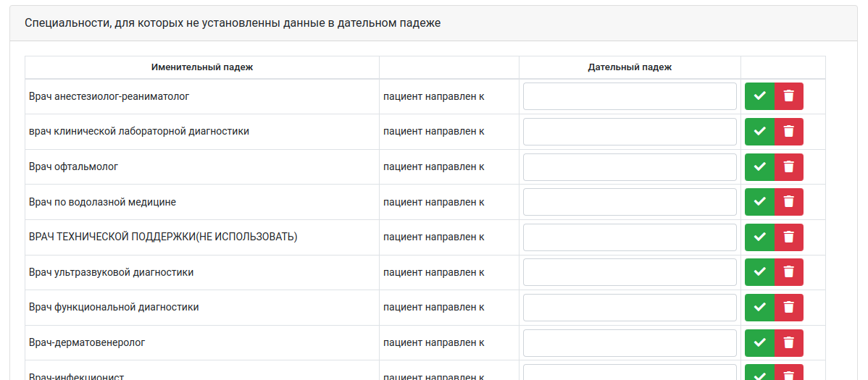Save entry for врач клинической лабораторной диагностики

pos(759,132)
